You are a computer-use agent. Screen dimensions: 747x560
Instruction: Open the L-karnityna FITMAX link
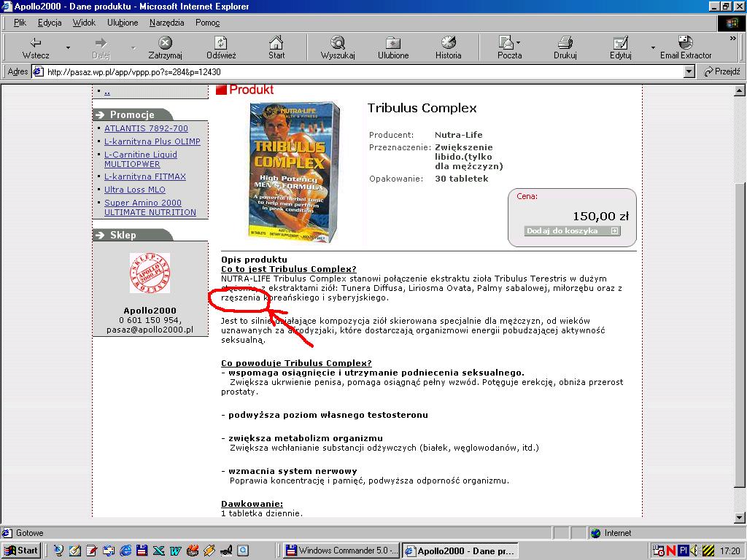pos(145,176)
